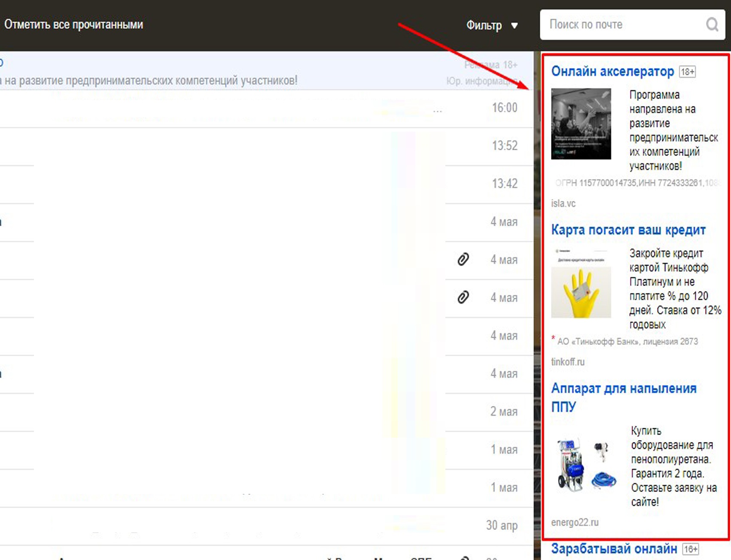Image resolution: width=731 pixels, height=560 pixels.
Task: Click the search magnifier icon
Action: coord(712,25)
